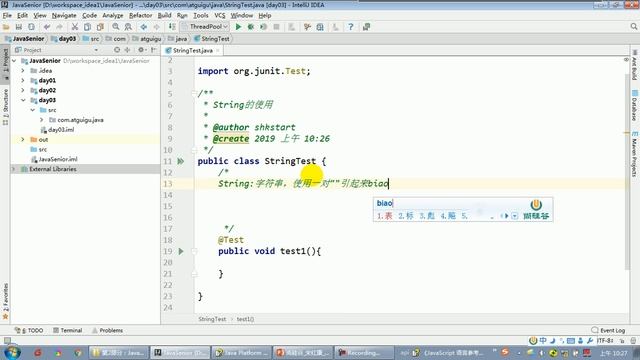This screenshot has width=640, height=360.
Task: Expand the .idea folder node
Action: click(23, 71)
